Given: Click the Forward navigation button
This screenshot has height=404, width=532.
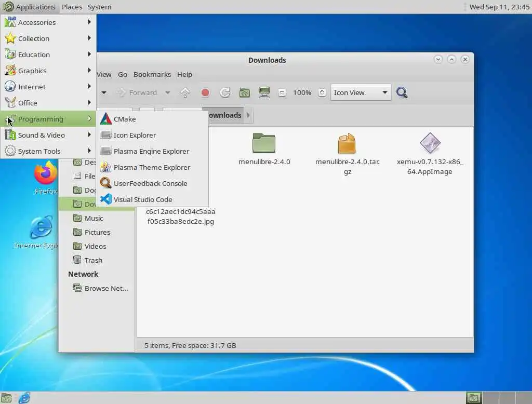Looking at the screenshot, I should pyautogui.click(x=137, y=92).
